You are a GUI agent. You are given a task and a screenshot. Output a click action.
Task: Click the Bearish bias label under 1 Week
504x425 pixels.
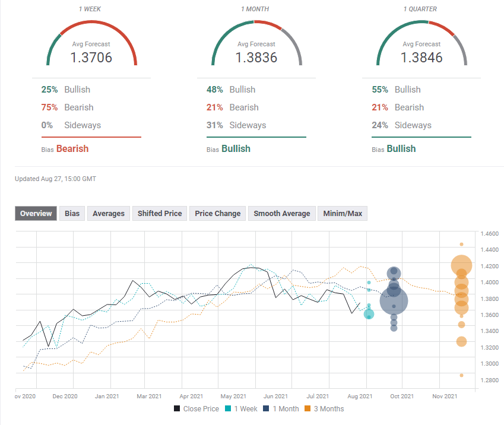pos(72,149)
